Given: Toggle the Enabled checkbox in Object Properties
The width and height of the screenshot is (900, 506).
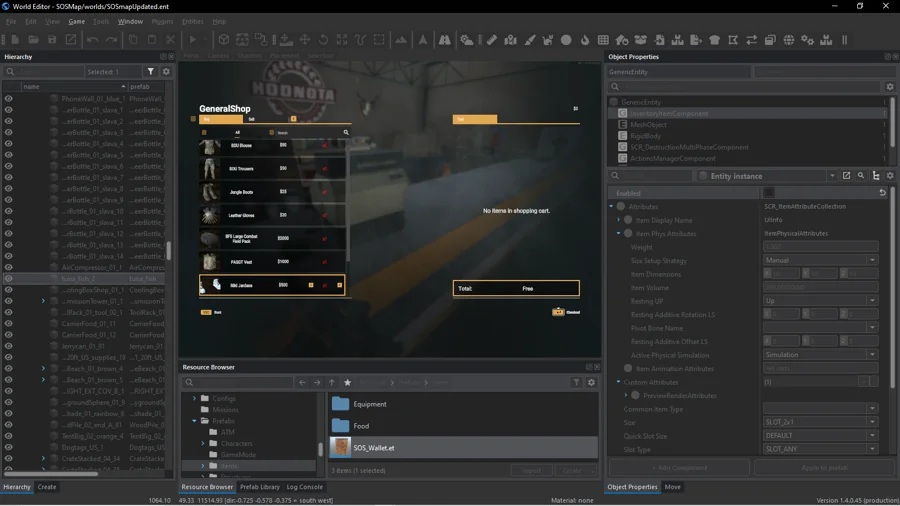Looking at the screenshot, I should click(x=769, y=193).
